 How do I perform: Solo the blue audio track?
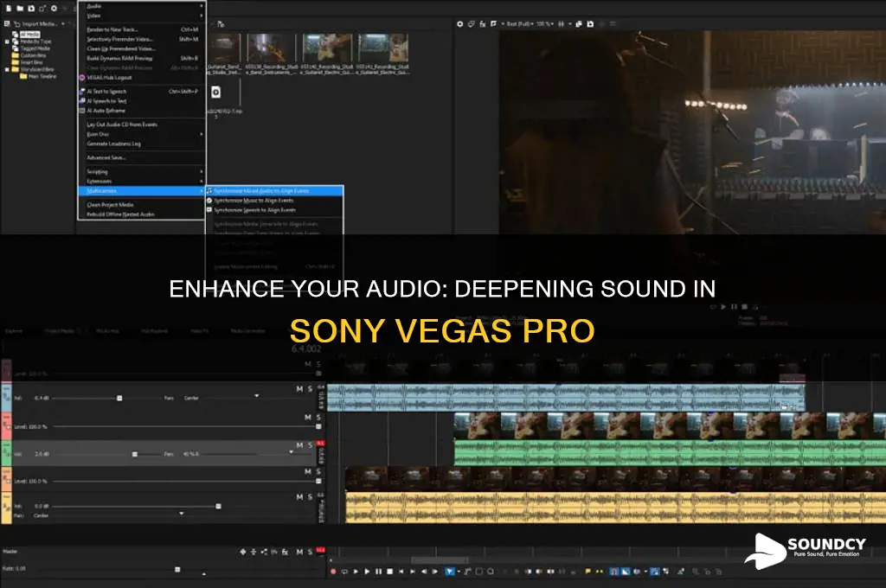coord(310,389)
